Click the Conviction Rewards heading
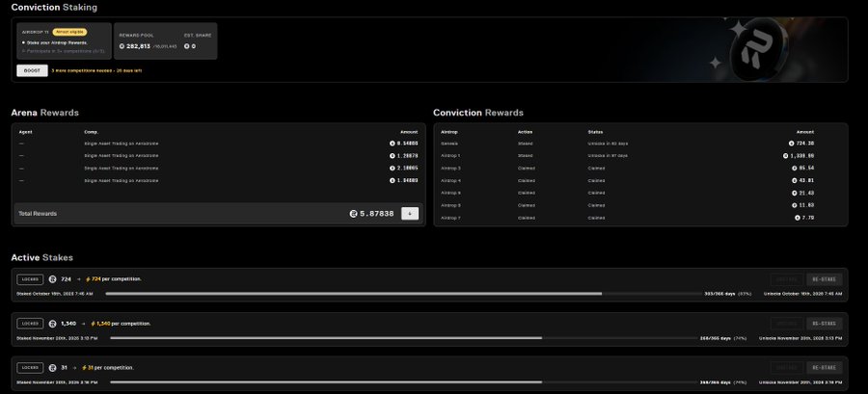Screen dimensions: 868x394 point(478,113)
